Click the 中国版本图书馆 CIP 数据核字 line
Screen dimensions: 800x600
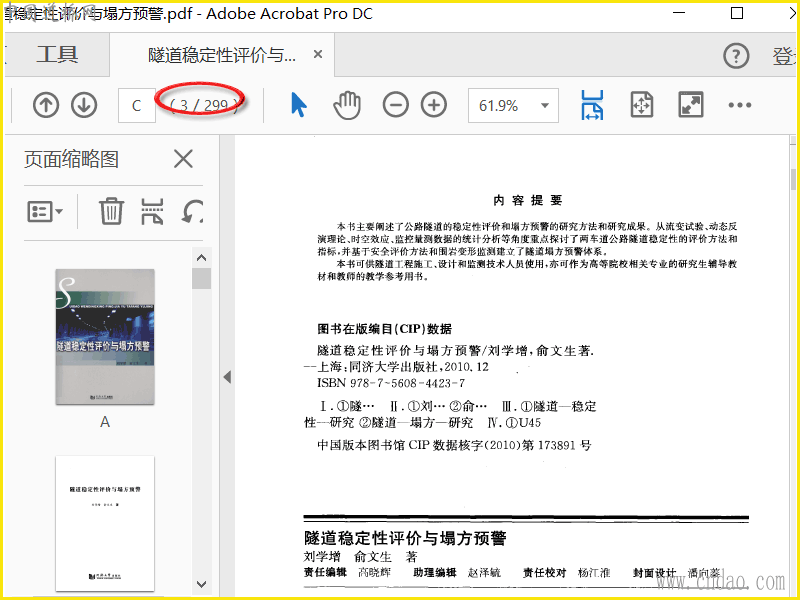[x=454, y=445]
